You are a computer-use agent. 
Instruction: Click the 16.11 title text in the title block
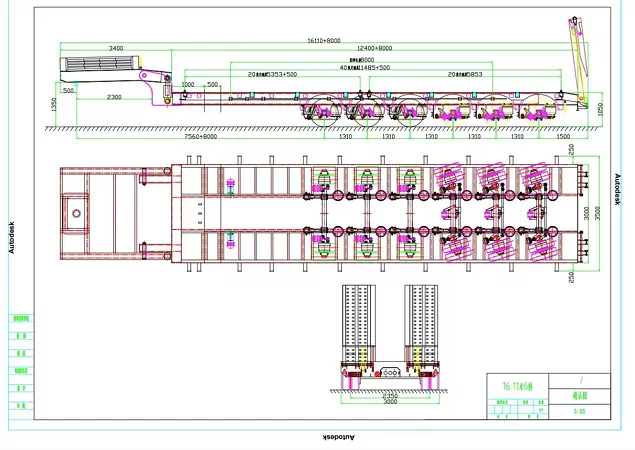pyautogui.click(x=518, y=386)
